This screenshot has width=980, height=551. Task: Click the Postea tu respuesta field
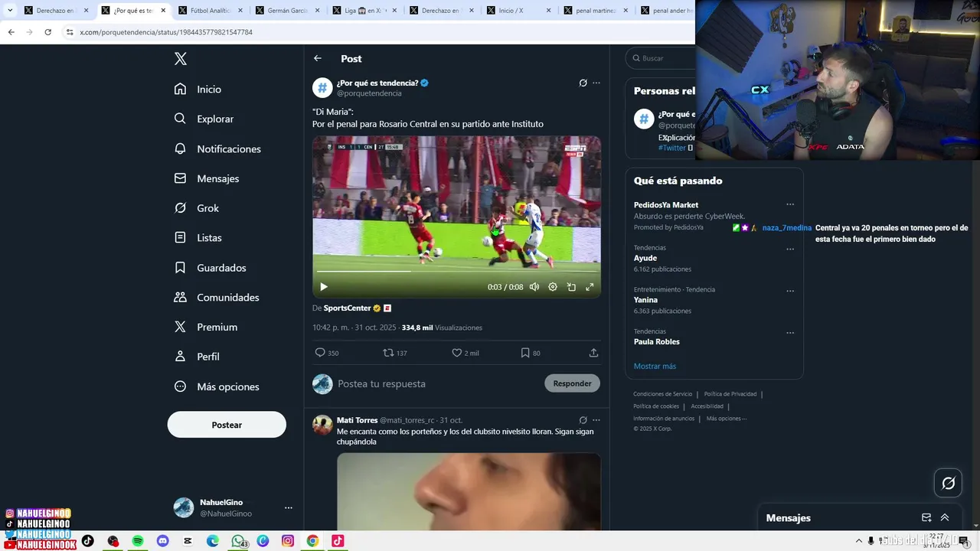pyautogui.click(x=436, y=383)
